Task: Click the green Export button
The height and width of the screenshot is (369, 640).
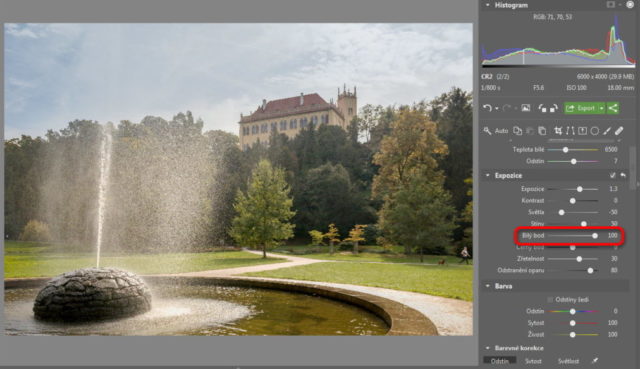Action: (x=581, y=108)
